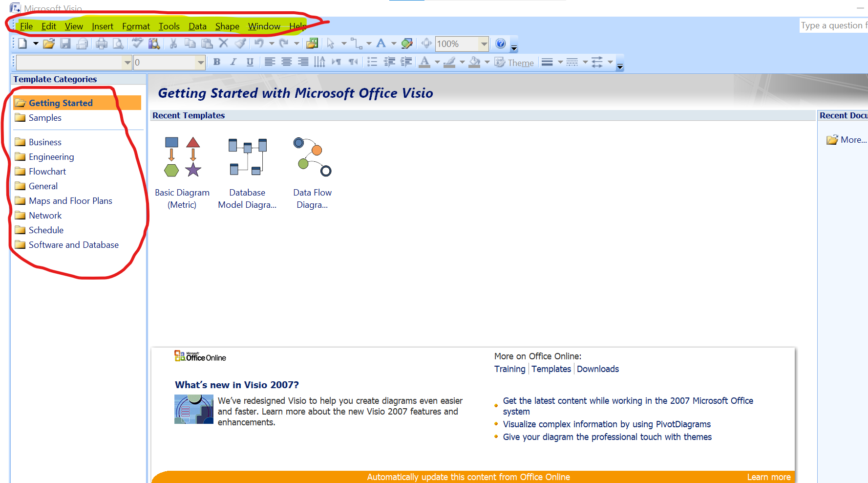Image resolution: width=868 pixels, height=483 pixels.
Task: Click the Bullets list icon
Action: 372,62
